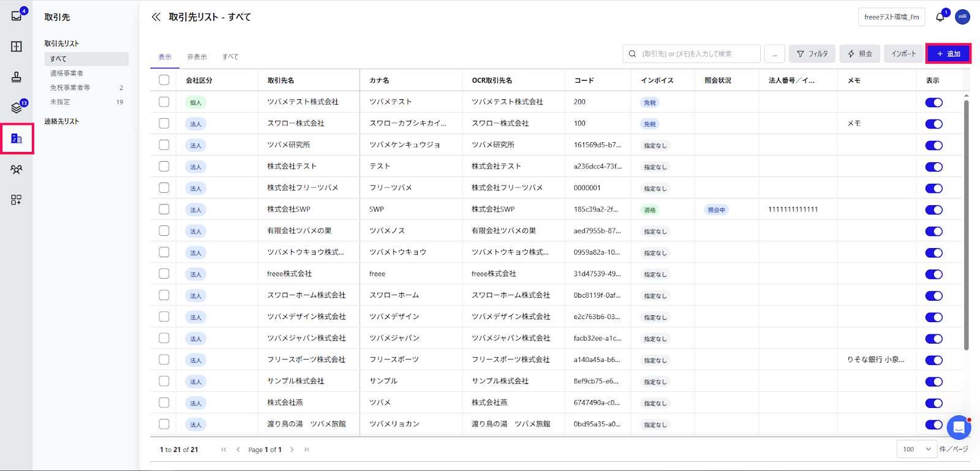Click the りそな銀行 memo cell
Screen dimensions: 980x471
876,360
